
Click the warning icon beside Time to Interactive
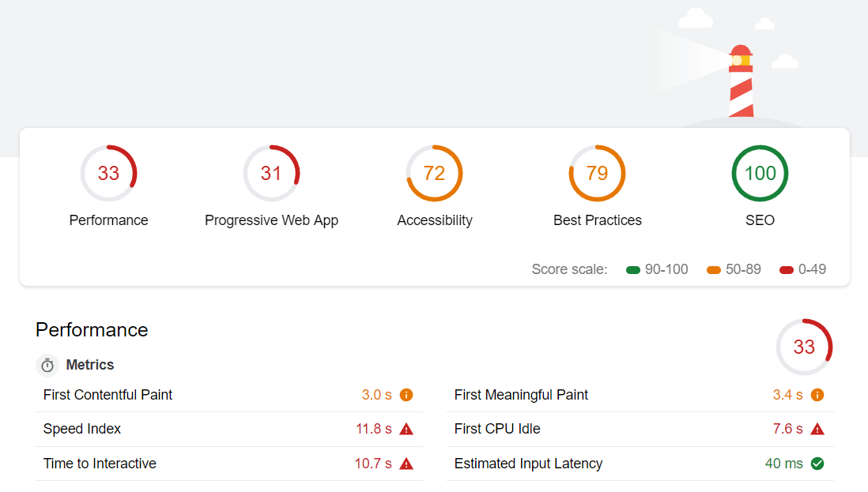pos(406,464)
